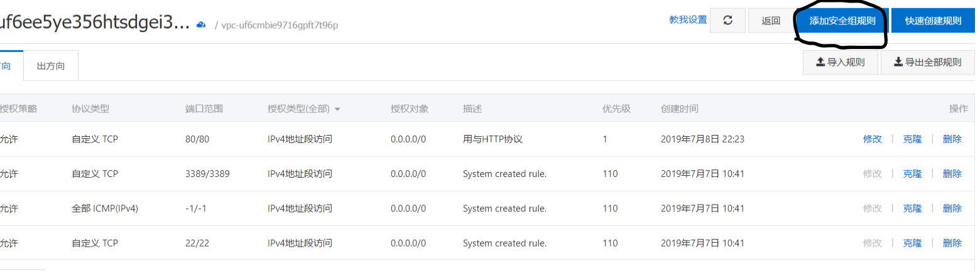Switch to the 出方向 tab
Viewport: 980px width, 273px height.
50,66
